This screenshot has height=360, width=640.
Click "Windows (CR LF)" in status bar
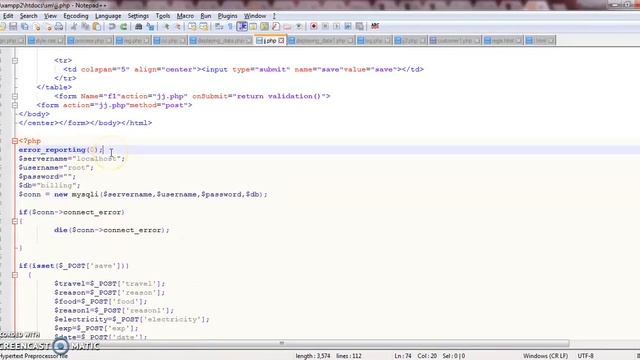pos(545,356)
